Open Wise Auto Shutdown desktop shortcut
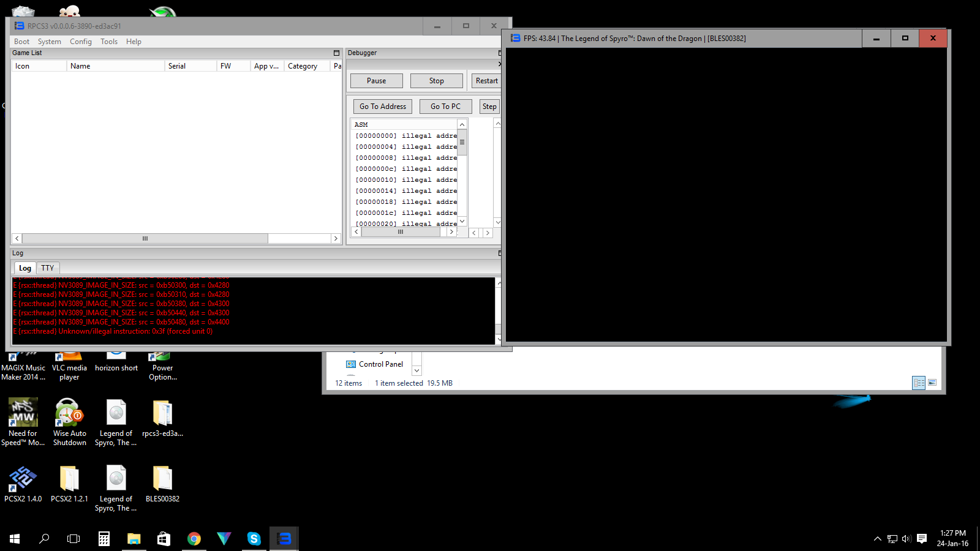980x551 pixels. [69, 422]
